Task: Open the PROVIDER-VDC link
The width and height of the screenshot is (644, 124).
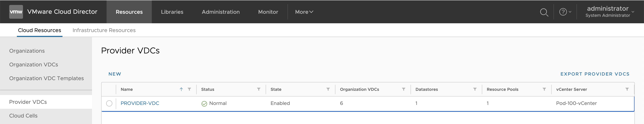Action: [140, 103]
